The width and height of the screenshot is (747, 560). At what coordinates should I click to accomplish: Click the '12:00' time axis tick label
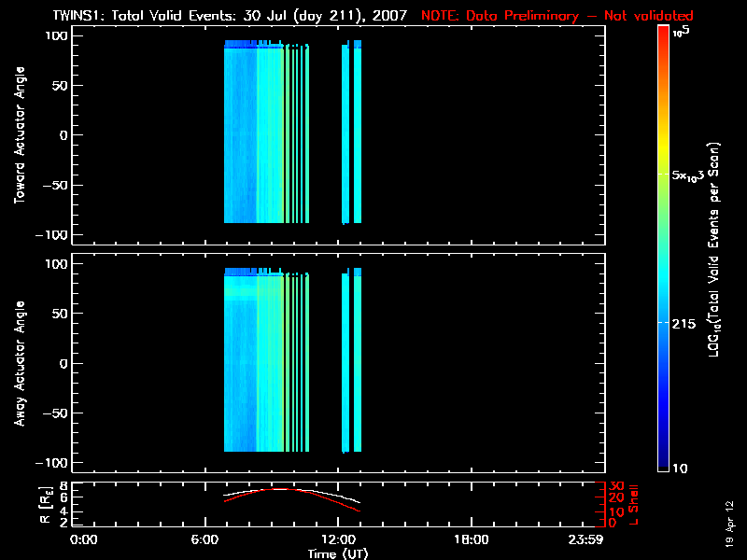pyautogui.click(x=341, y=539)
